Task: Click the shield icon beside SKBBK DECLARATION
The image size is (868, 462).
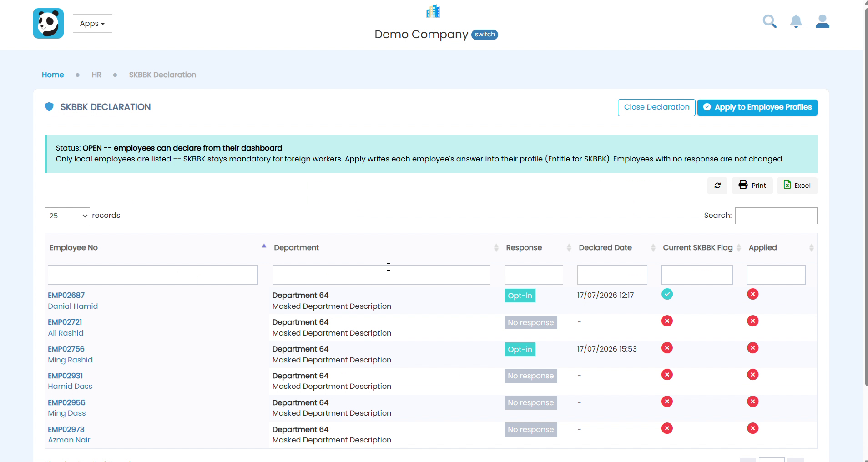Action: tap(49, 107)
